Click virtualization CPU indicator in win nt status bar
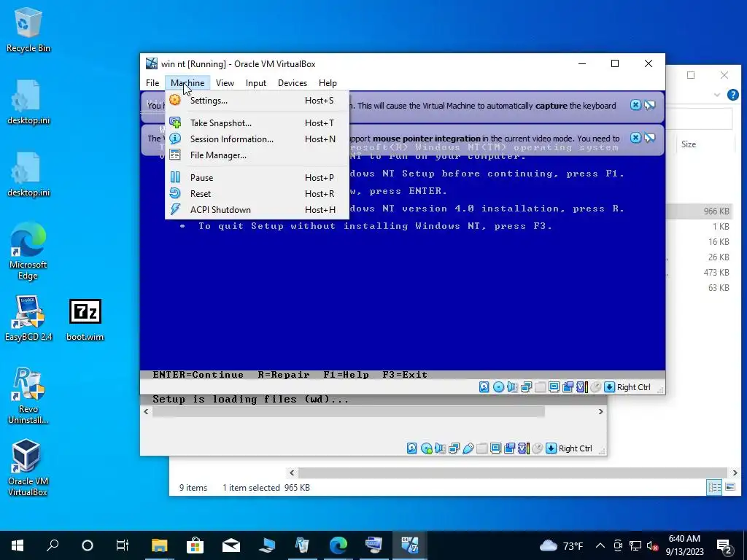 click(581, 387)
